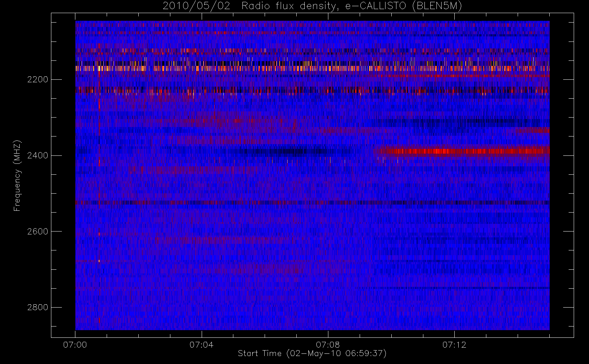Click the 07:00 time tick label
This screenshot has height=364, width=589.
pos(75,345)
